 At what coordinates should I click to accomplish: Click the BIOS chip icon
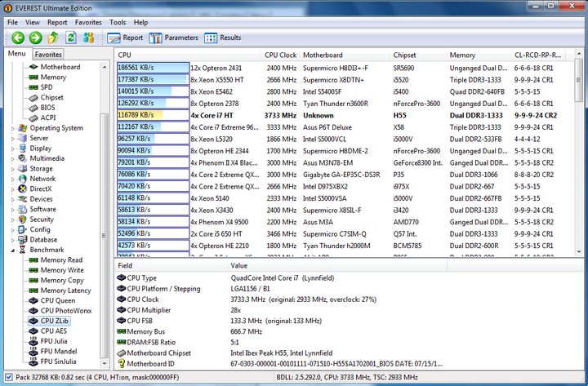(33, 108)
